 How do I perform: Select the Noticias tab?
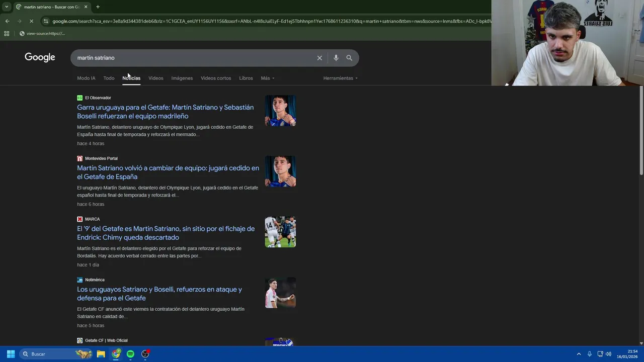131,78
